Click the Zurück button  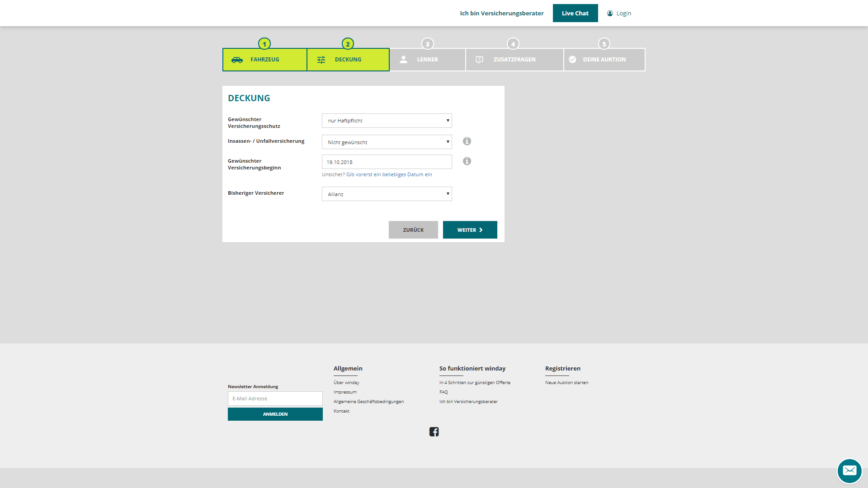click(x=413, y=230)
